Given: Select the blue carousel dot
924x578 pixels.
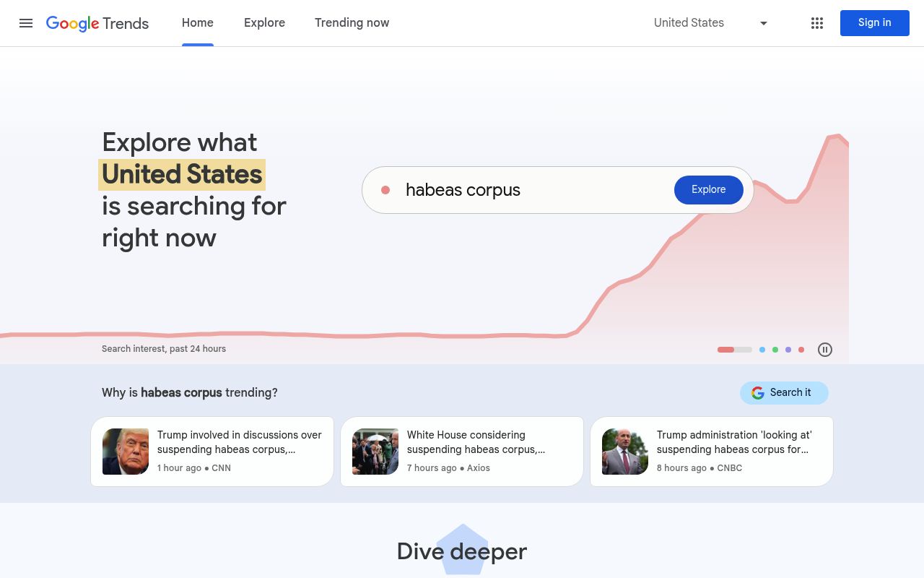Looking at the screenshot, I should point(762,350).
